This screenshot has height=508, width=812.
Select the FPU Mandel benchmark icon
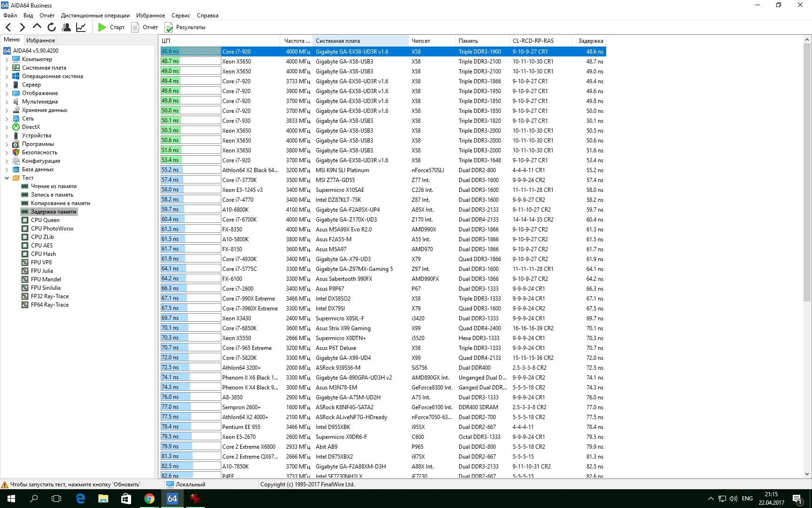point(25,279)
